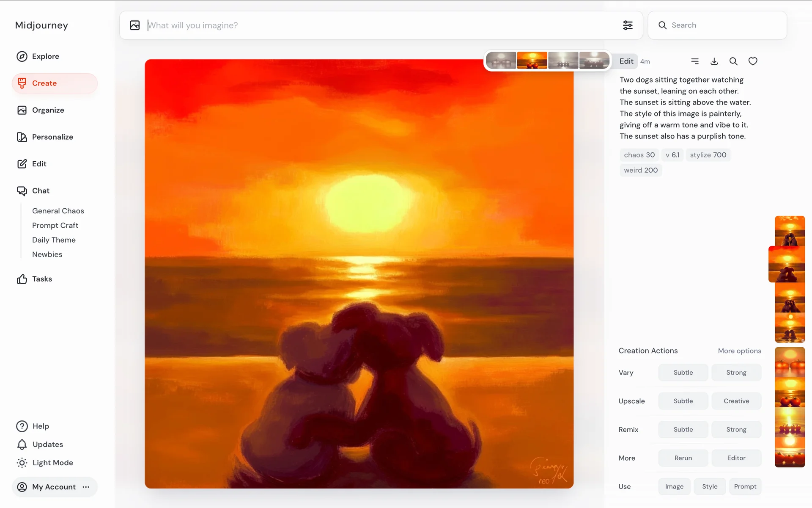Open My Account three-dot menu
Viewport: 812px width, 508px height.
[x=86, y=487]
